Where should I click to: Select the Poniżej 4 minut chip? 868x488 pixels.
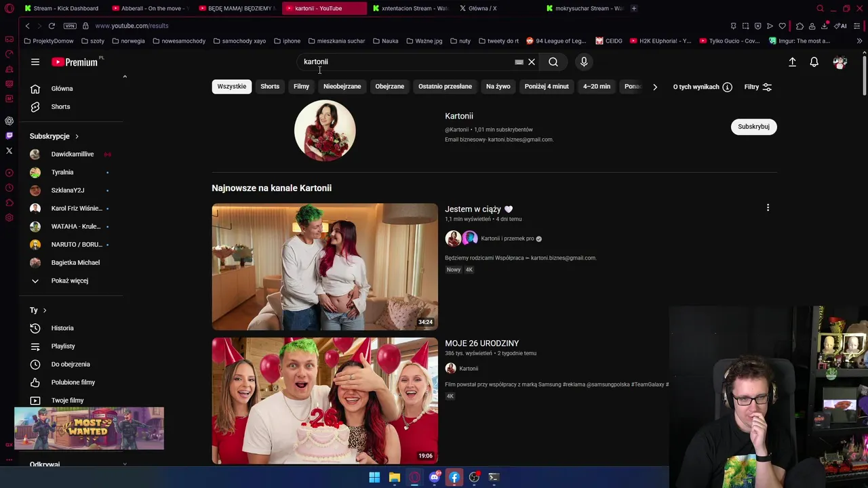(x=547, y=87)
